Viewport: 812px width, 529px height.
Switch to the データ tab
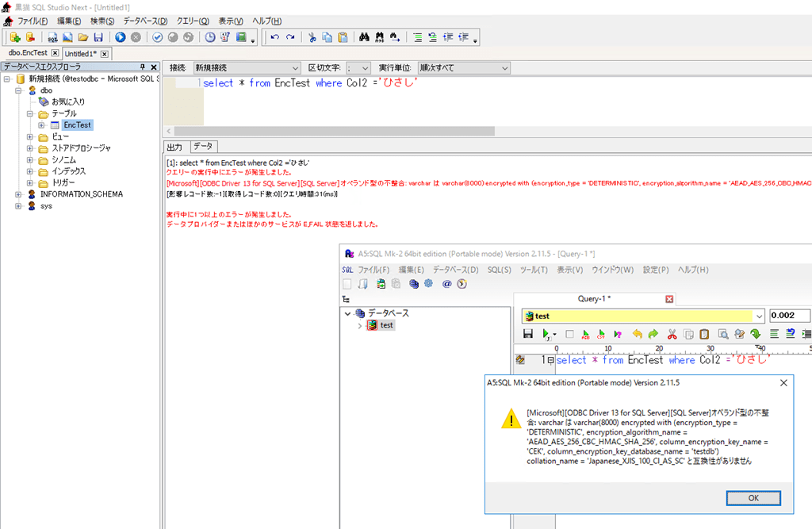pyautogui.click(x=202, y=146)
